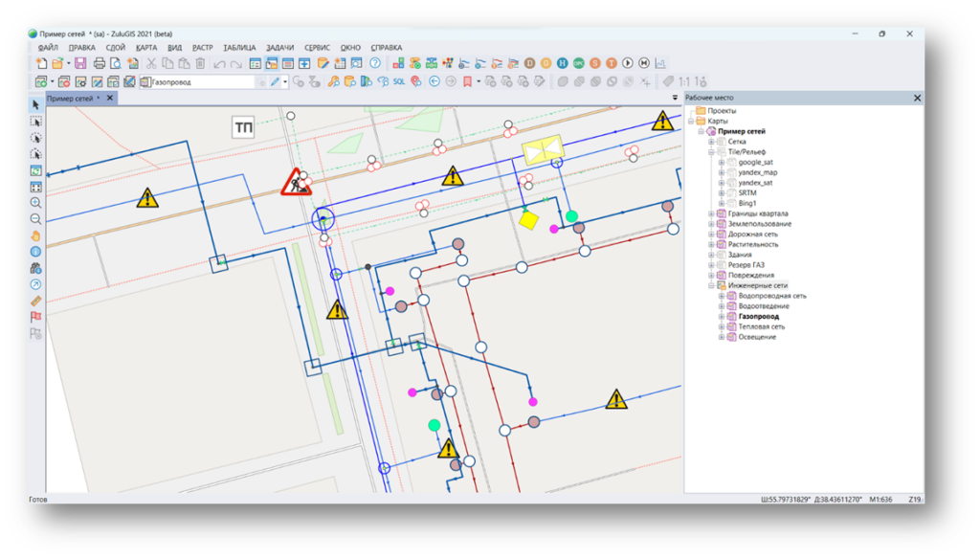Toggle visibility icon of Сетка layer
Screen dimensions: 980x559
721,142
